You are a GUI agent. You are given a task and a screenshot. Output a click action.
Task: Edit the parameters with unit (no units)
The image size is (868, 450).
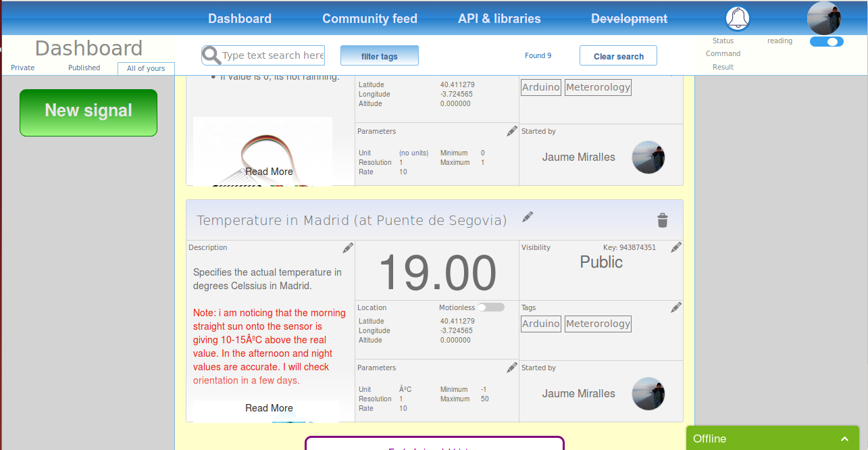512,131
